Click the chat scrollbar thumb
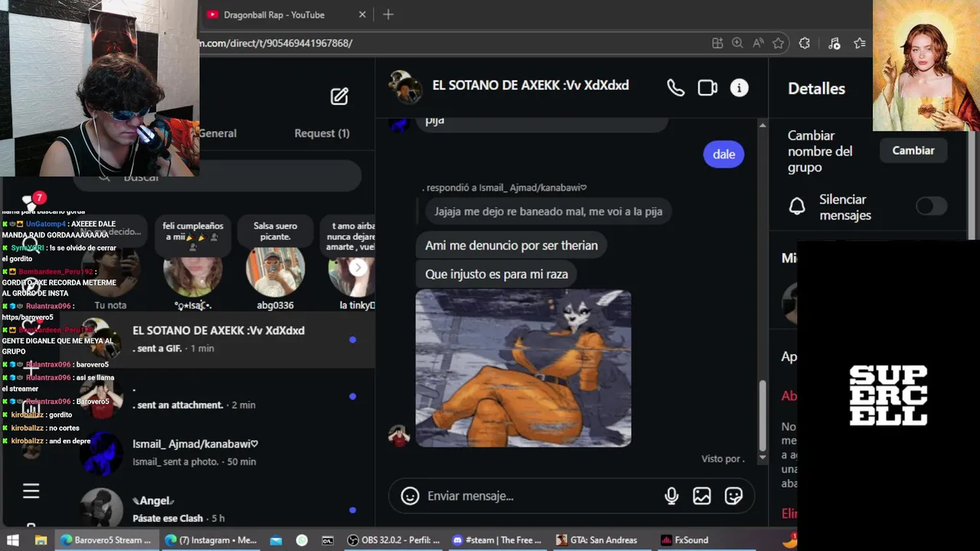This screenshot has width=980, height=551. [762, 416]
